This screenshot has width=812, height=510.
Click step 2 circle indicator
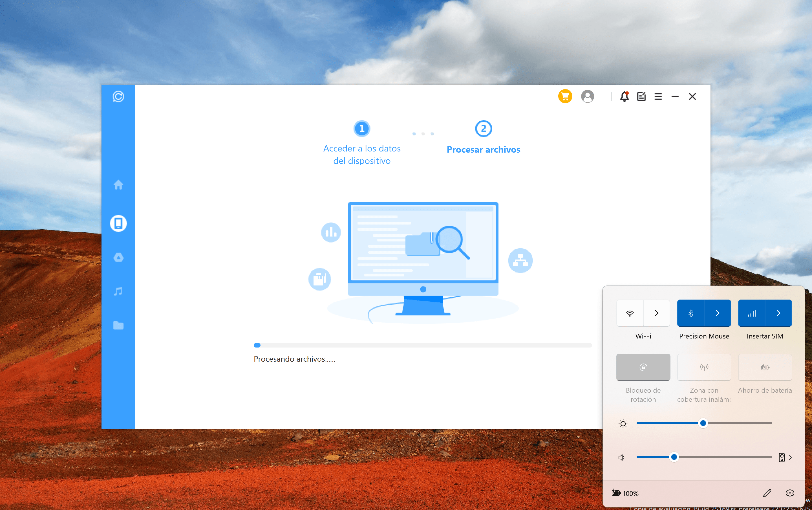pos(483,129)
